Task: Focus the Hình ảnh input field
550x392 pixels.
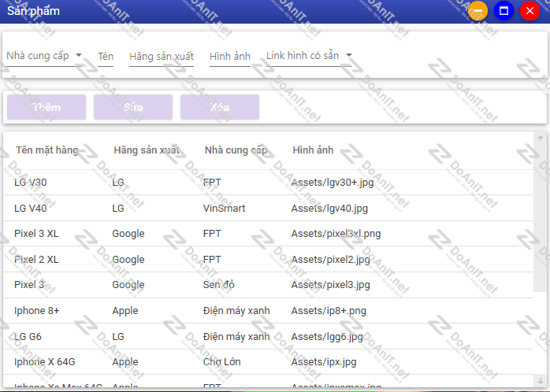Action: pyautogui.click(x=230, y=57)
